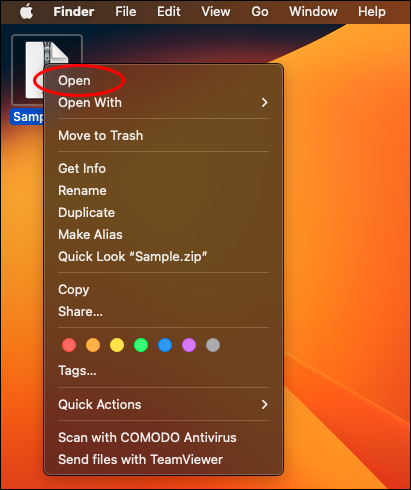The image size is (411, 490).
Task: Apply the green tag color
Action: click(x=141, y=345)
